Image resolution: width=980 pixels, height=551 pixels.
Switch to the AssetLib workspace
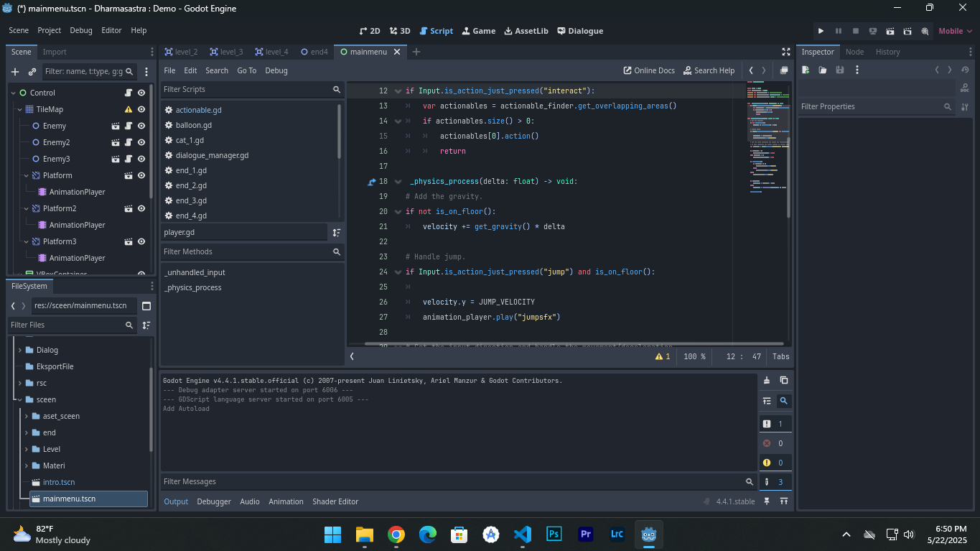(x=526, y=31)
